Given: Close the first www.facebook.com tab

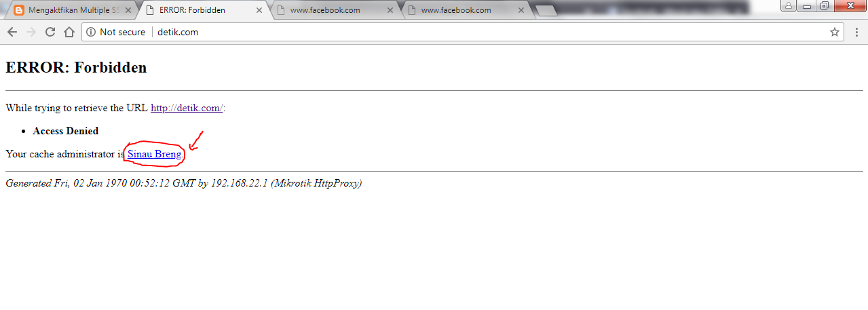Looking at the screenshot, I should 390,10.
